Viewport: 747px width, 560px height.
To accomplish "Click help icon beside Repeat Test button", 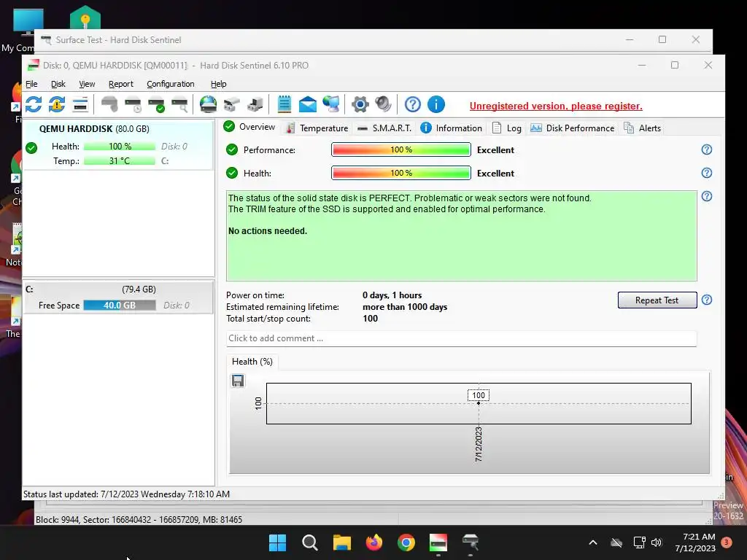I will [707, 300].
